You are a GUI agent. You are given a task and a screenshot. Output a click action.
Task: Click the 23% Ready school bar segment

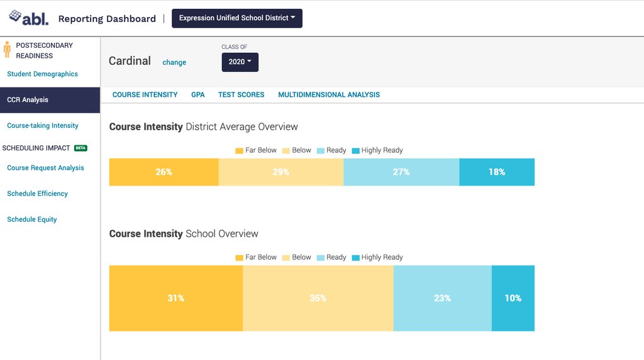pos(442,298)
